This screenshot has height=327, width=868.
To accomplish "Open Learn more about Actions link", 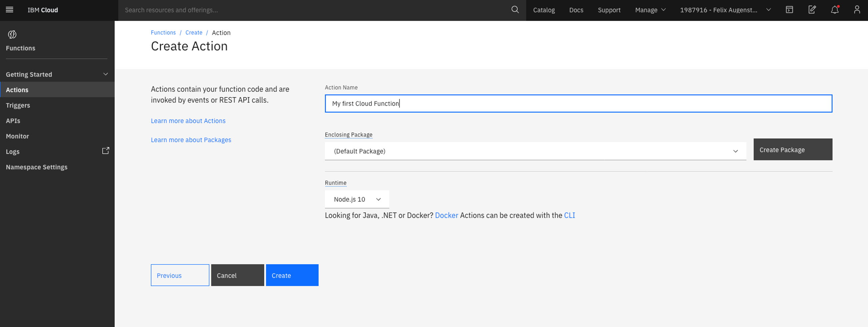I will [x=188, y=121].
